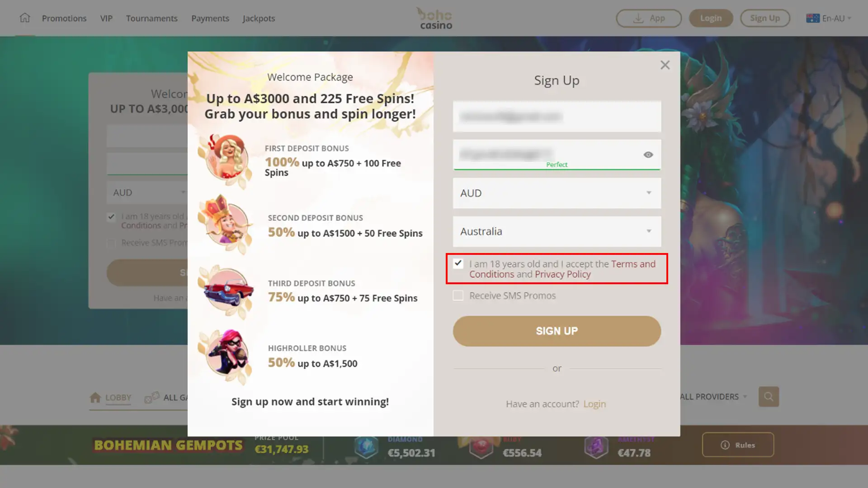868x488 pixels.
Task: Click the Rules info icon at bottom right
Action: [725, 445]
